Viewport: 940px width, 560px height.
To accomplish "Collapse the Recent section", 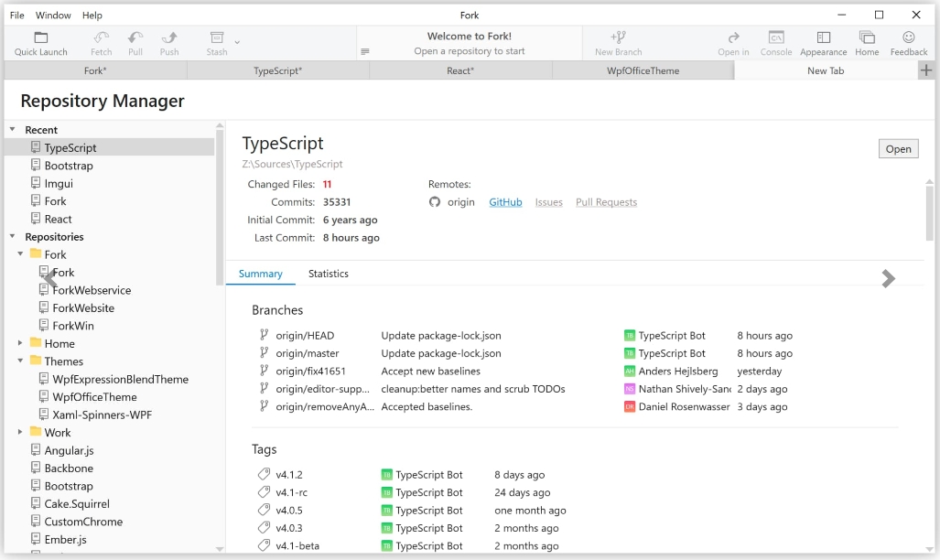I will [12, 130].
